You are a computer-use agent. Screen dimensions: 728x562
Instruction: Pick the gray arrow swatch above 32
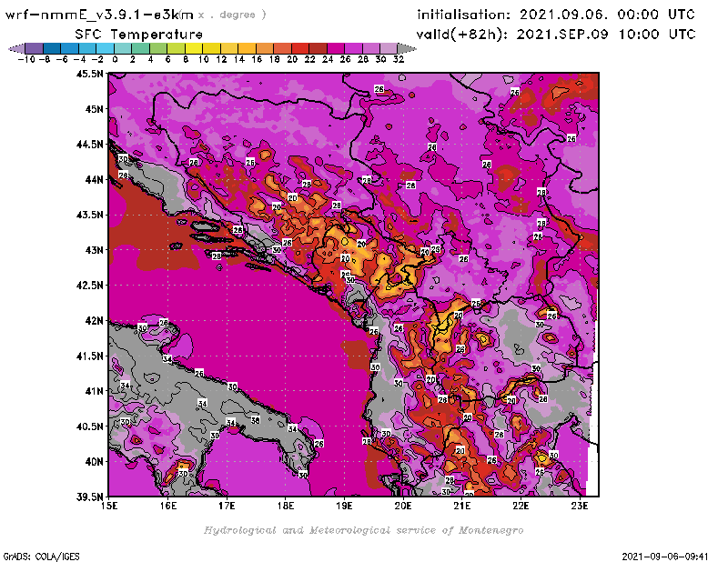tap(407, 48)
